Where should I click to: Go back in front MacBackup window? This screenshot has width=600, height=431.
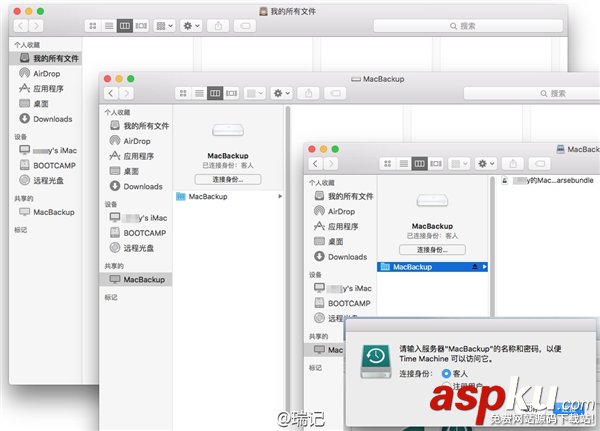click(316, 164)
